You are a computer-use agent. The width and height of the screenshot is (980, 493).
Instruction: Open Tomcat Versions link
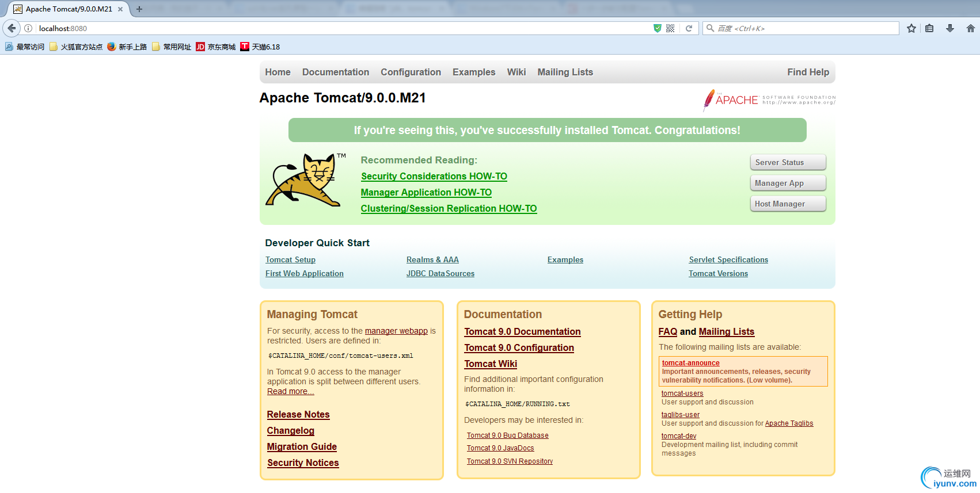(x=719, y=274)
